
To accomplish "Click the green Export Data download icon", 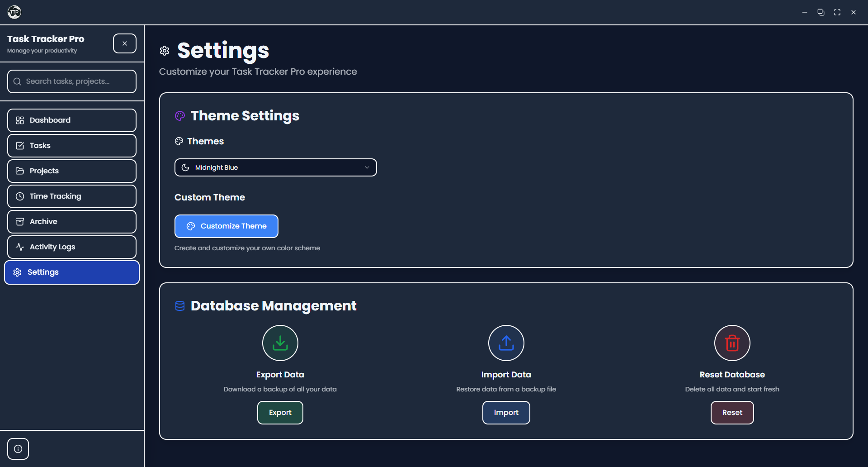I will point(280,343).
